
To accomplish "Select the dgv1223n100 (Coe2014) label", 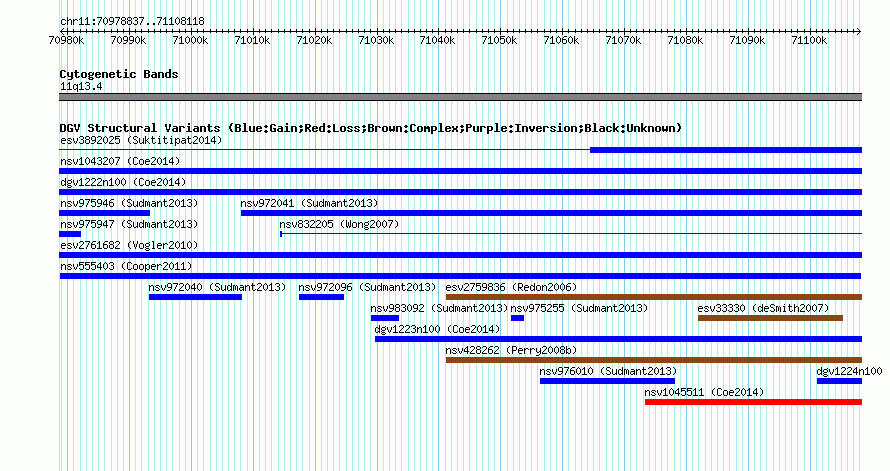I will (438, 329).
